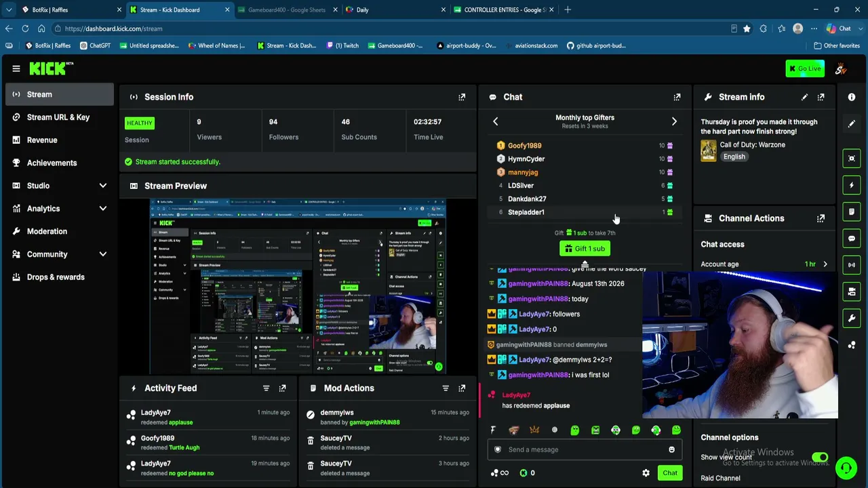
Task: Open the hamburger menu beside the Kick logo
Action: point(16,68)
